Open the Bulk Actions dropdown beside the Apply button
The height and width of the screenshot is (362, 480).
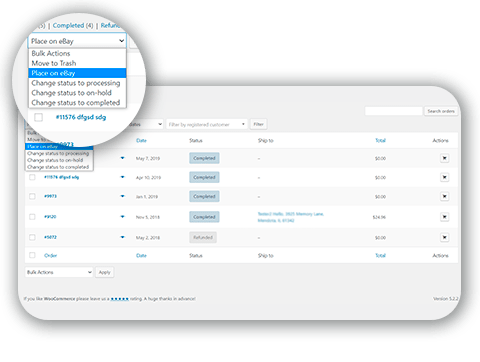[x=59, y=272]
